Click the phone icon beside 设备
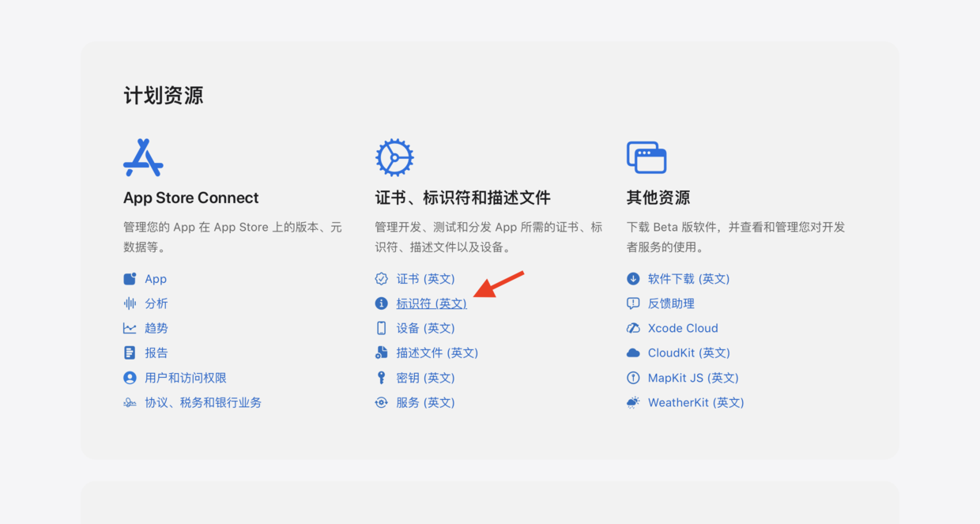 pyautogui.click(x=381, y=328)
